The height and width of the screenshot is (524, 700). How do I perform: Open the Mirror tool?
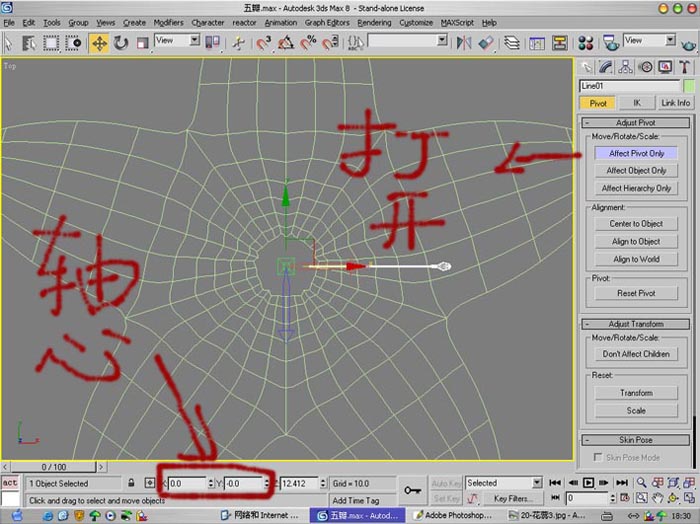464,43
